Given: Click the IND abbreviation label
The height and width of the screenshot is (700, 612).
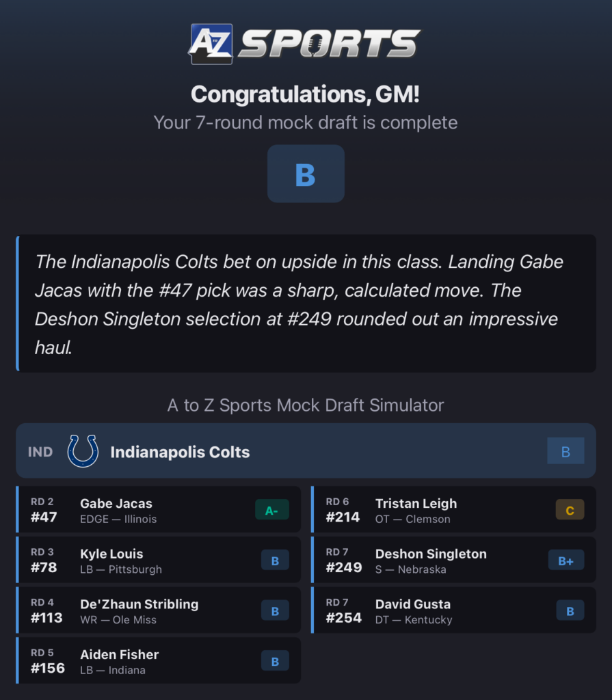Looking at the screenshot, I should (x=40, y=450).
